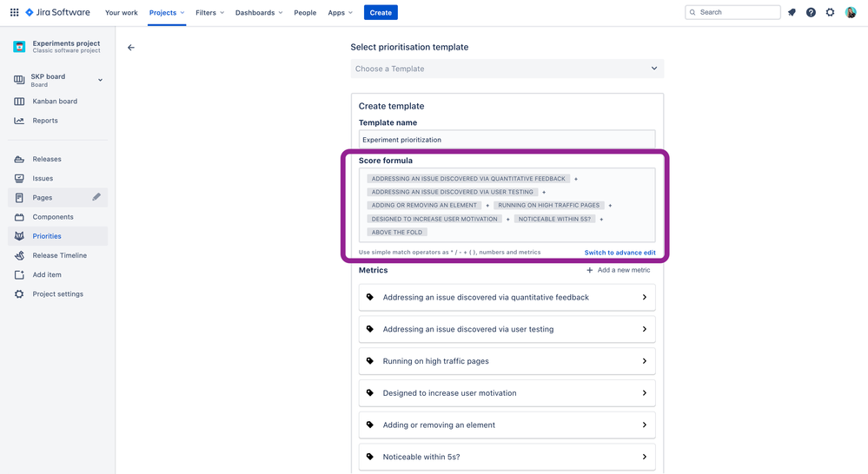This screenshot has width=868, height=474.
Task: Click Add a new metric
Action: [619, 271]
